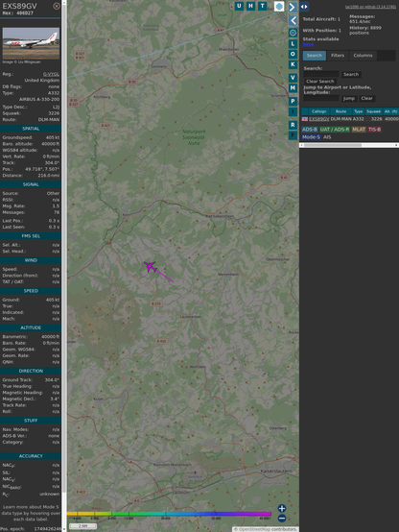Open the Columns tab
Viewport: 399px width, 532px height.
(x=363, y=56)
